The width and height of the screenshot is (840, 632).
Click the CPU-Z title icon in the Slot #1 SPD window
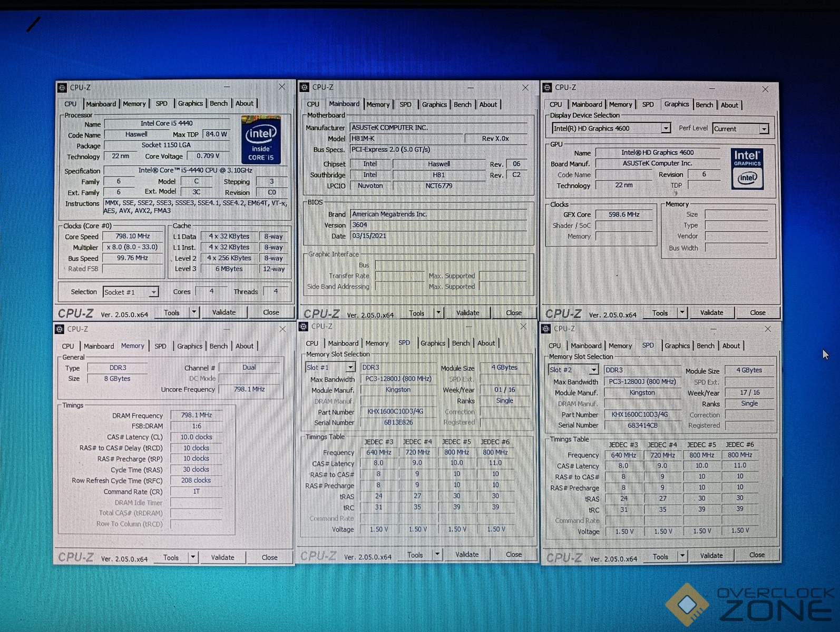[x=304, y=327]
